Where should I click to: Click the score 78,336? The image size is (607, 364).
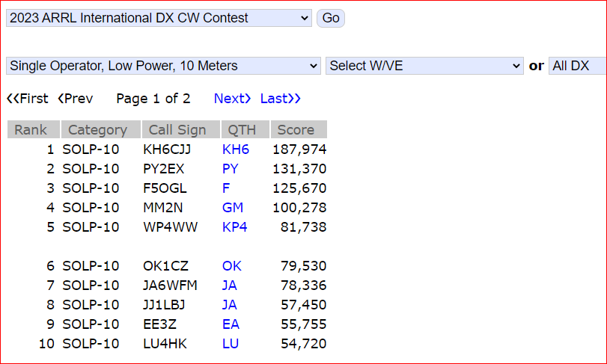click(x=304, y=286)
